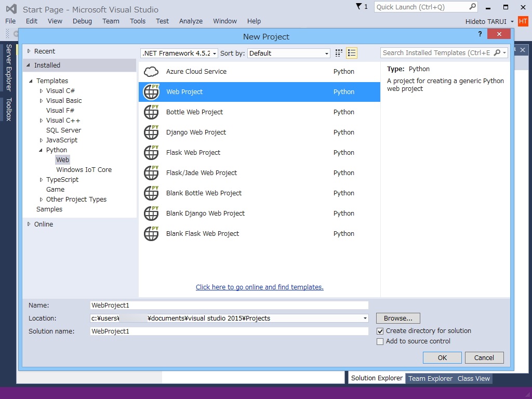This screenshot has height=399, width=532.
Task: Click the Django Web Project globe icon
Action: (x=151, y=132)
